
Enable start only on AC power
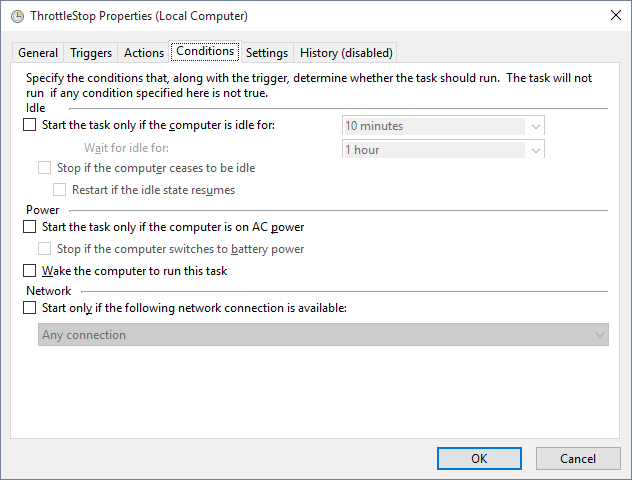pos(29,227)
